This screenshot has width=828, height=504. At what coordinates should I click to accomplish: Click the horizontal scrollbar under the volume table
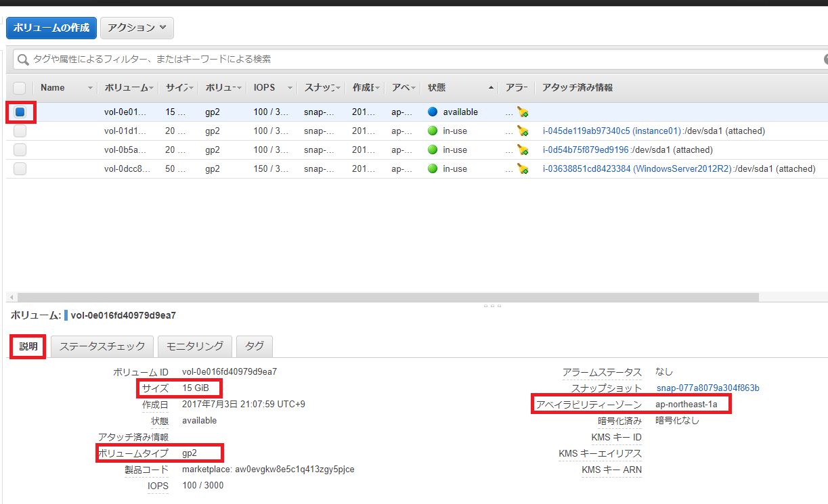388,298
